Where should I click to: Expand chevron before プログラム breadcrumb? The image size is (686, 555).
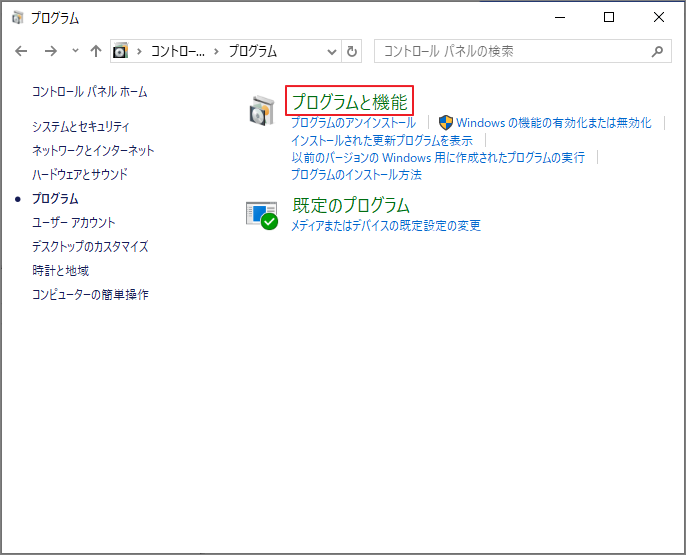pos(216,51)
